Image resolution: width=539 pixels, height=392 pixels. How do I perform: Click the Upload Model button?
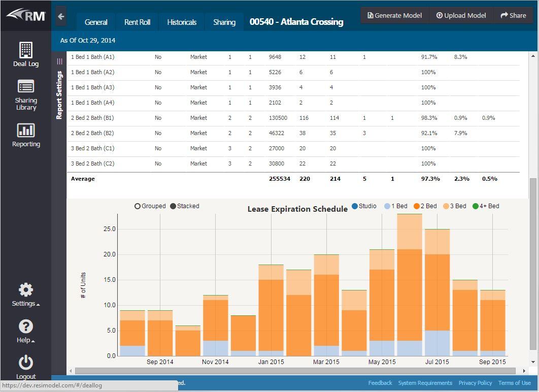pos(461,15)
